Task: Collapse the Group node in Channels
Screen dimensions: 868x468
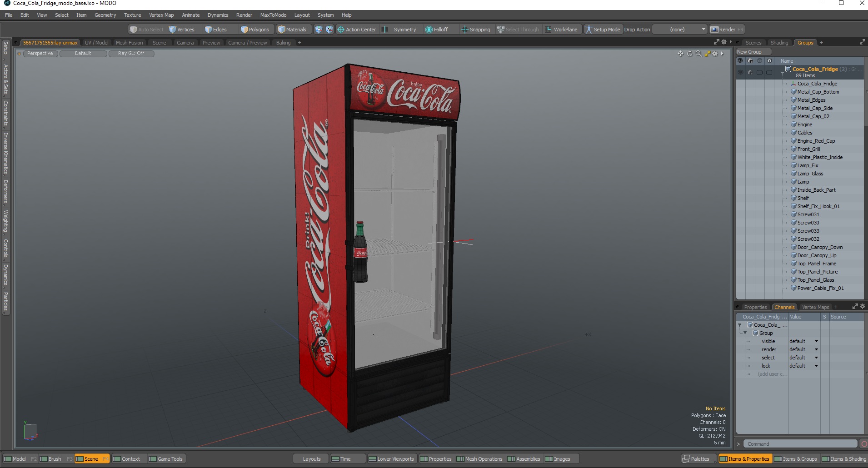Action: coord(745,333)
